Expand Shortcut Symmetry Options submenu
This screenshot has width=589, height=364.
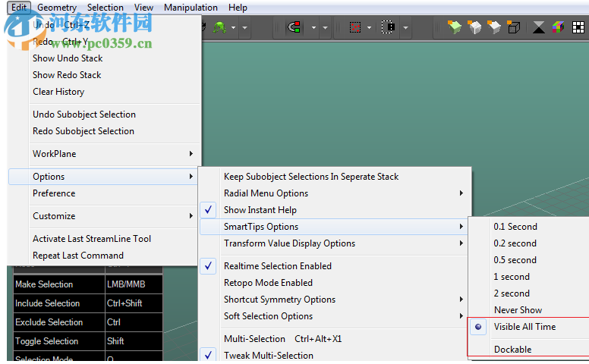(x=461, y=299)
